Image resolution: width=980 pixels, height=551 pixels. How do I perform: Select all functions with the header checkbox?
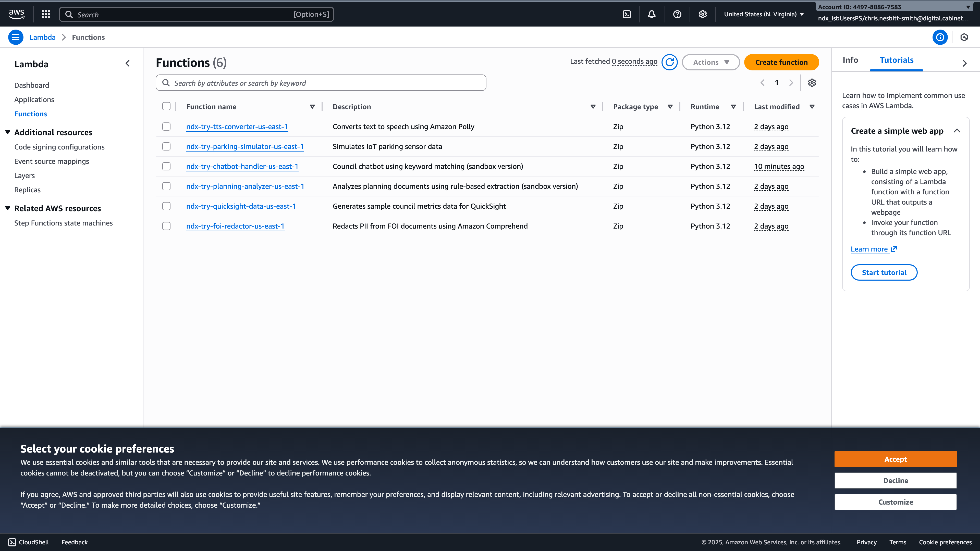pos(166,106)
